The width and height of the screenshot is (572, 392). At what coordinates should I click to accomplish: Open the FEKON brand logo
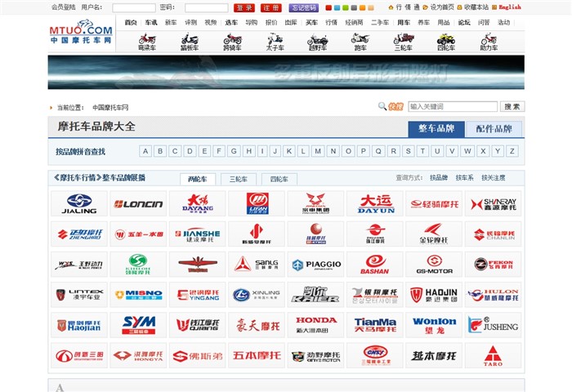[494, 265]
